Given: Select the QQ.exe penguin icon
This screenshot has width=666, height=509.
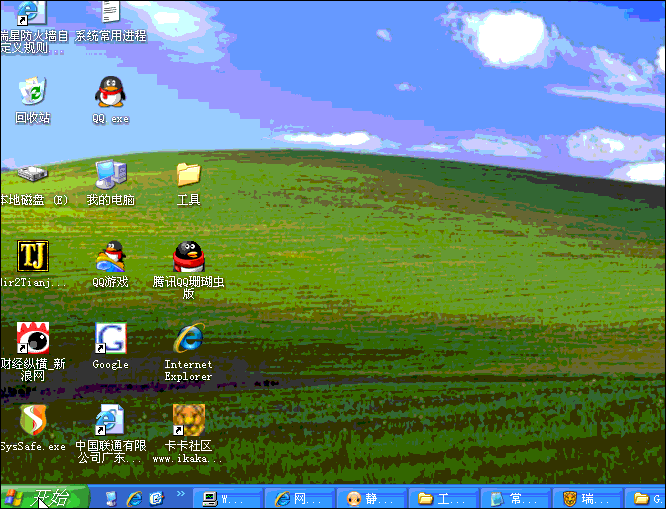Looking at the screenshot, I should 110,91.
